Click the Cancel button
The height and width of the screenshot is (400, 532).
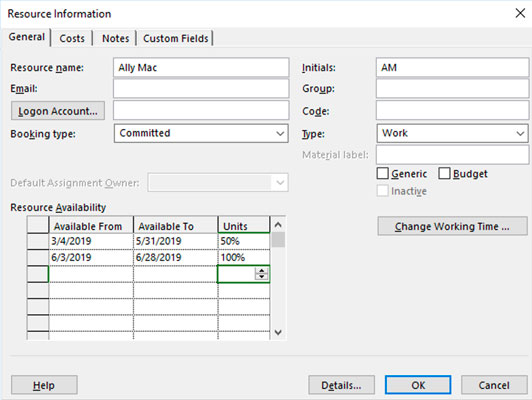tap(494, 385)
